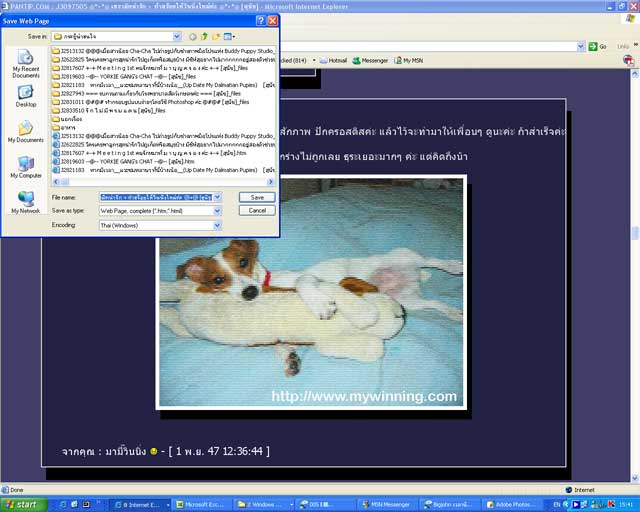Viewport: 640px width, 512px height.
Task: Select the J2622825 folder row
Action: pos(164,60)
